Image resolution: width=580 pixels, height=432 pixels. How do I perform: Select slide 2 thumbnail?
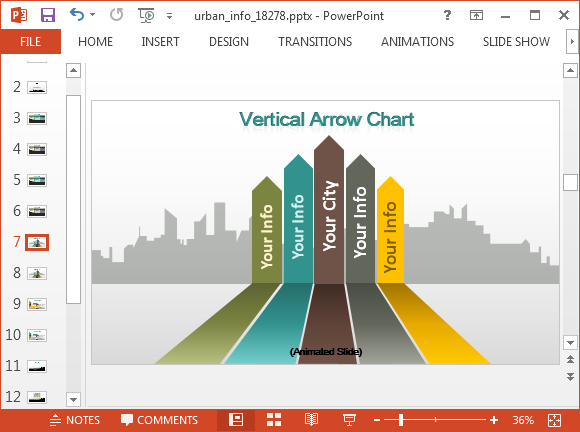tap(37, 87)
